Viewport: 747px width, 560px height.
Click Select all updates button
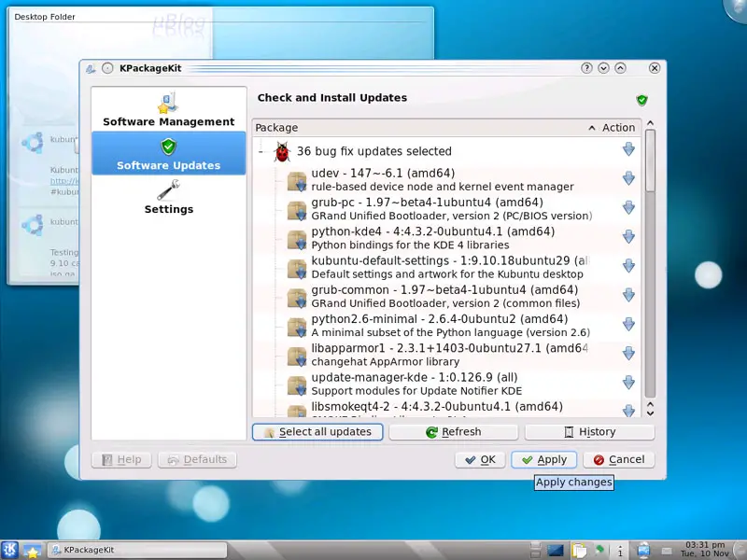click(x=317, y=432)
